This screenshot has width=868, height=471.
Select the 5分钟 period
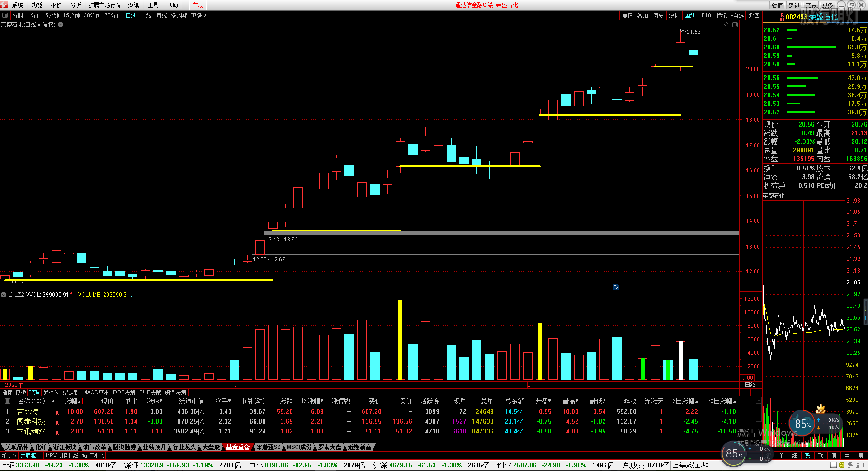click(52, 15)
